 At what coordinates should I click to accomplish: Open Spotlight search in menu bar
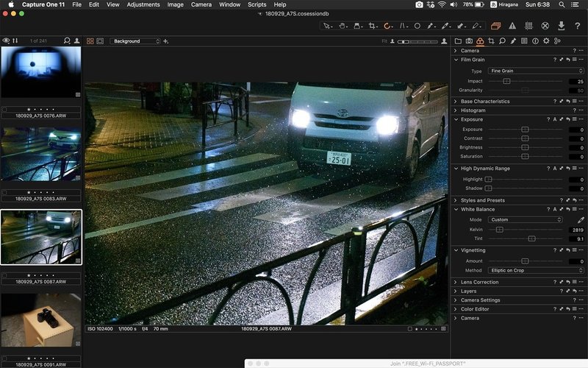(x=562, y=4)
